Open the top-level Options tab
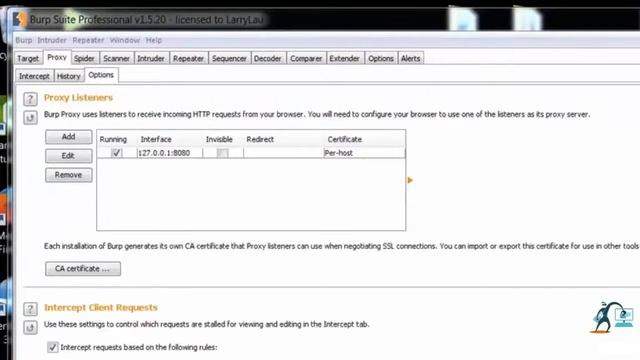 (380, 58)
